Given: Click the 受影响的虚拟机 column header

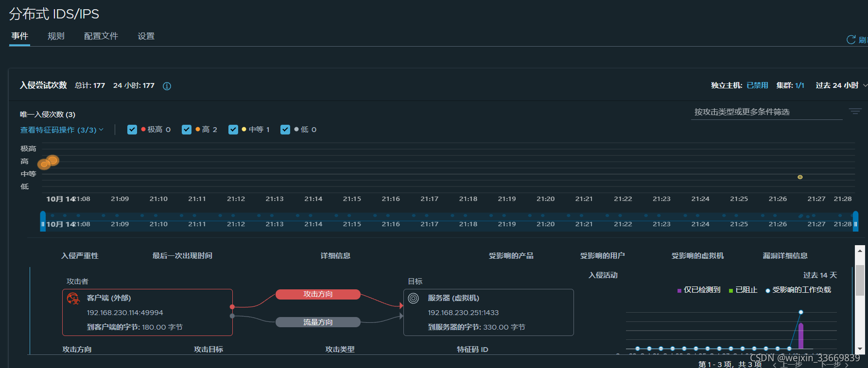Looking at the screenshot, I should (697, 256).
